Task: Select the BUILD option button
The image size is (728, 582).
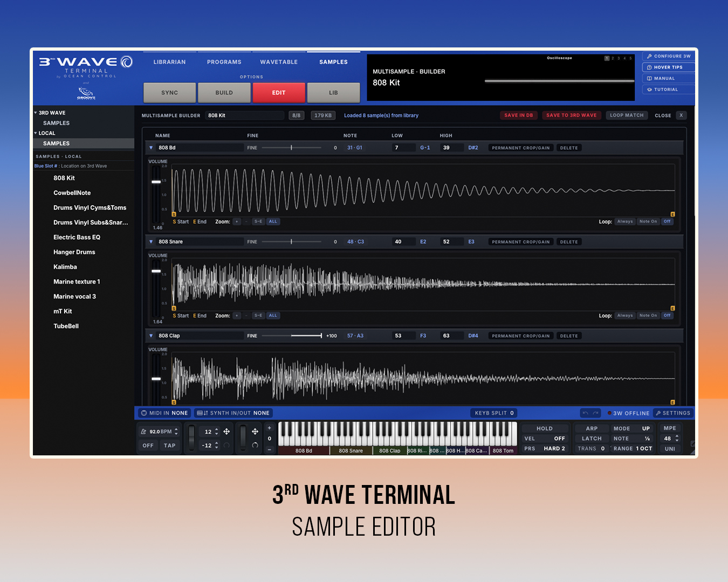Action: tap(224, 93)
